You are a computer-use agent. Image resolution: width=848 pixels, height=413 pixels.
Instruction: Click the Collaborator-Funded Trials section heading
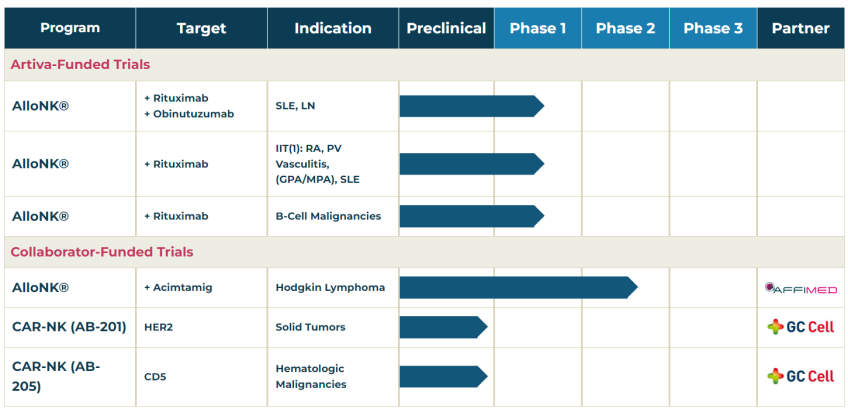[102, 252]
